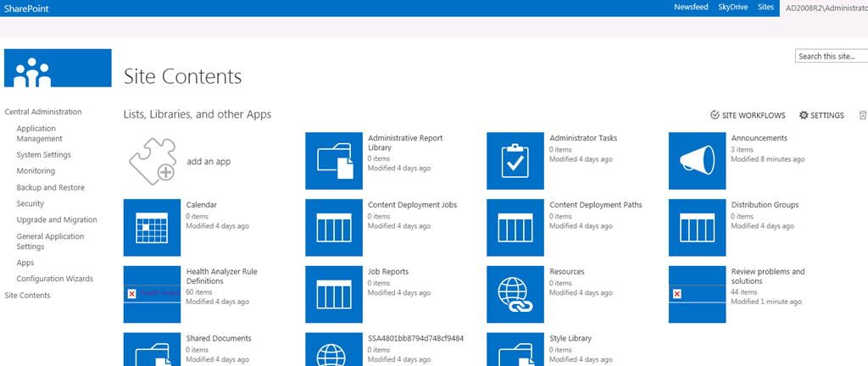868x366 pixels.
Task: Go to Newsfeed in top bar
Action: (x=691, y=7)
